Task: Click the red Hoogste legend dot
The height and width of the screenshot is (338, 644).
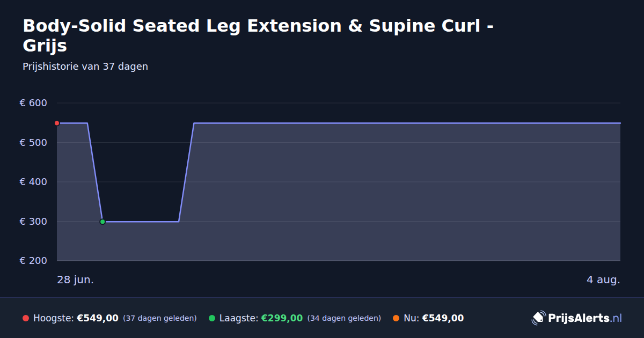Action: (26, 318)
